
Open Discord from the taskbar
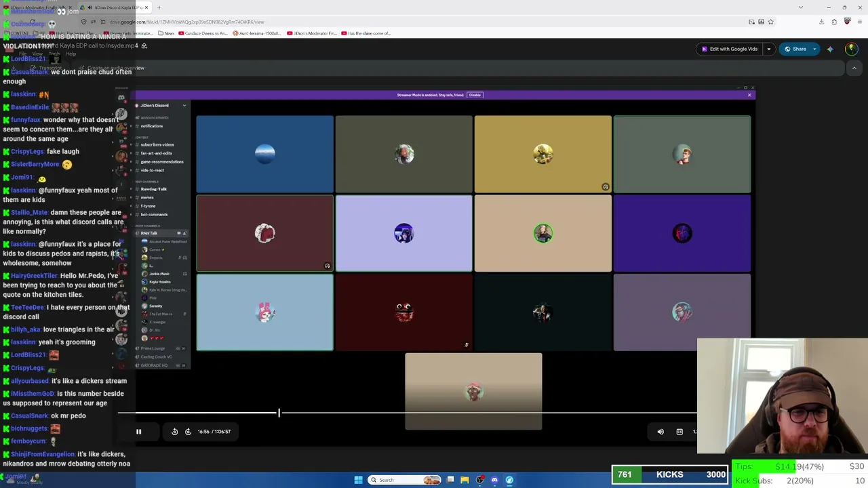494,480
